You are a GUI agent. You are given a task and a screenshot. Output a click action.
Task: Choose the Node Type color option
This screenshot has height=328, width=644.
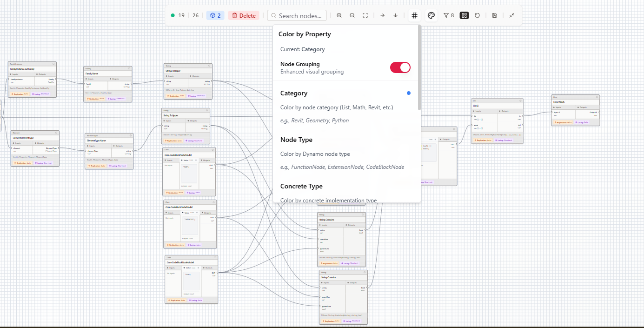[345, 153]
